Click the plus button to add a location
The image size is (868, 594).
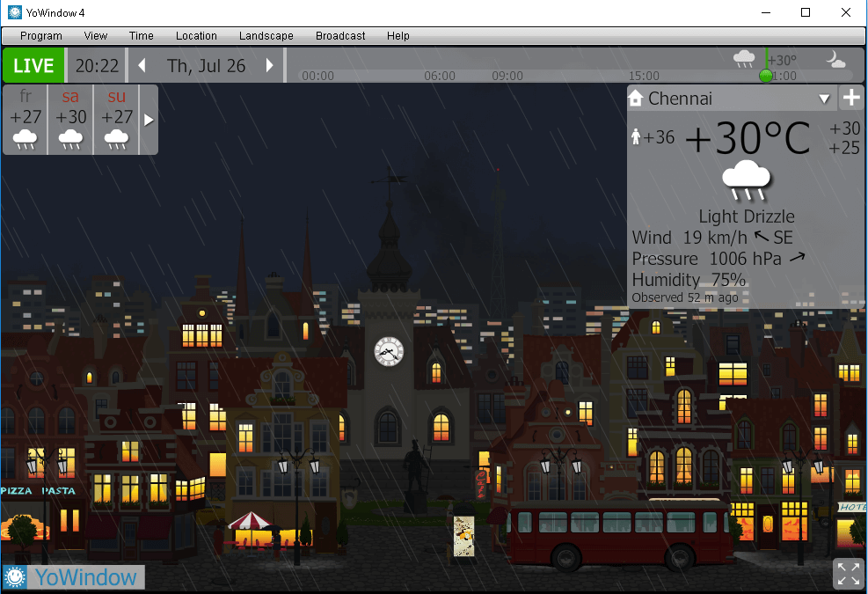(851, 98)
